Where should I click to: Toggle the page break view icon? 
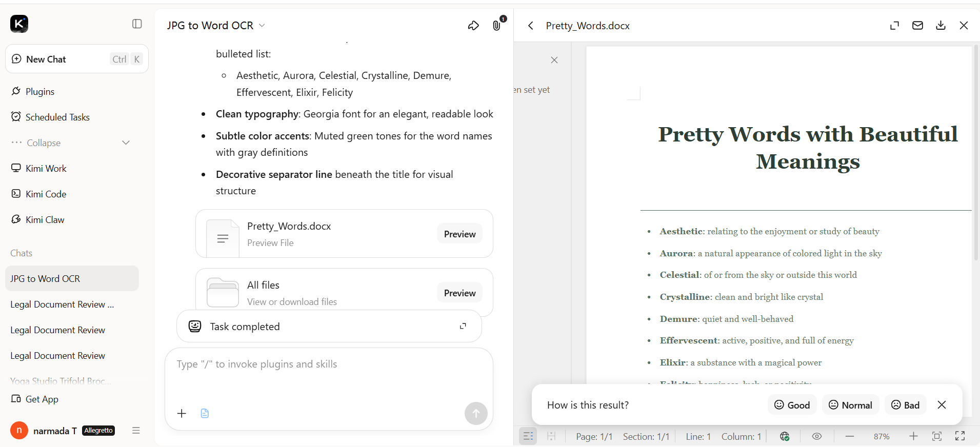coord(551,436)
